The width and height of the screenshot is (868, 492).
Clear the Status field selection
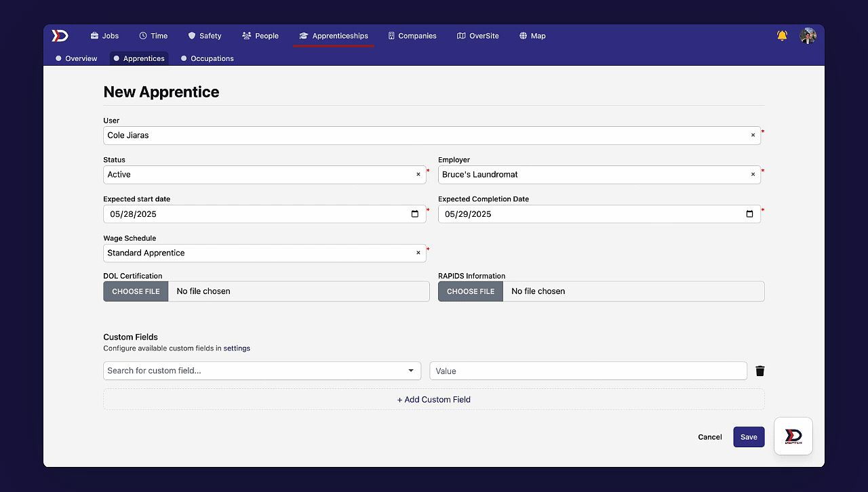[418, 174]
